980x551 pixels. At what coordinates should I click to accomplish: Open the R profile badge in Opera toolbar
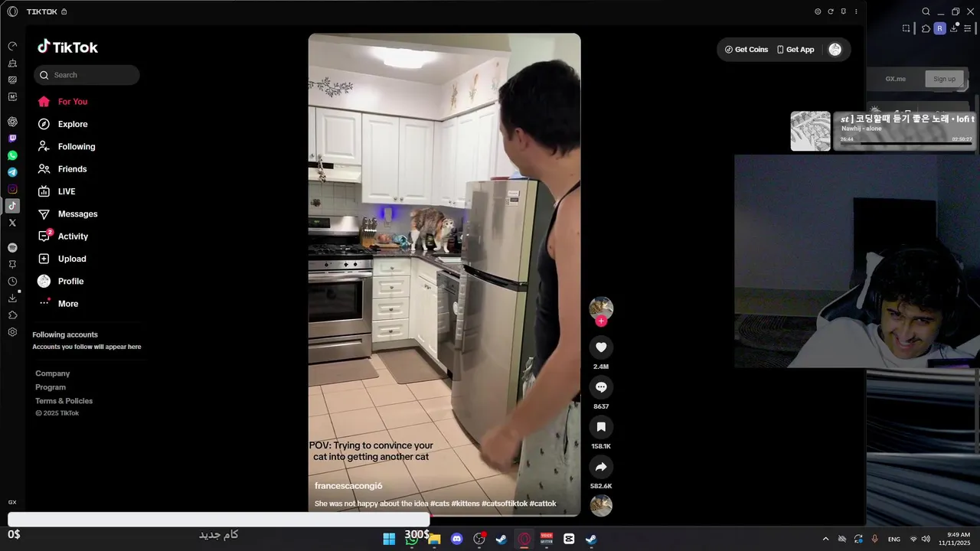pos(939,28)
